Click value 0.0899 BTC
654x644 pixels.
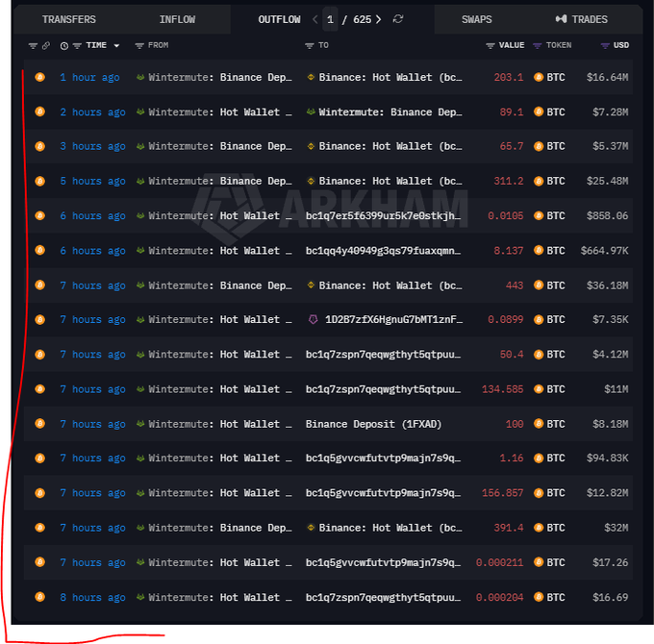pyautogui.click(x=506, y=320)
